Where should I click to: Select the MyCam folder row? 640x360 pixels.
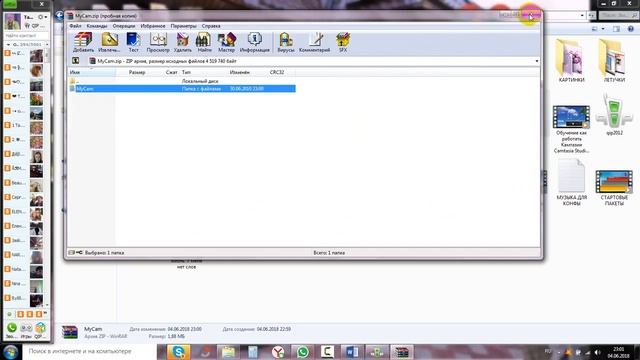(182, 89)
